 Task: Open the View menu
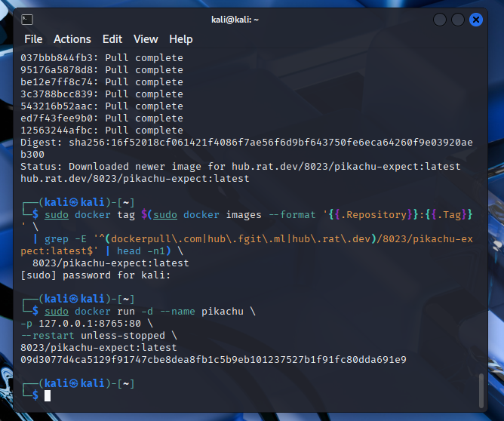[x=146, y=39]
